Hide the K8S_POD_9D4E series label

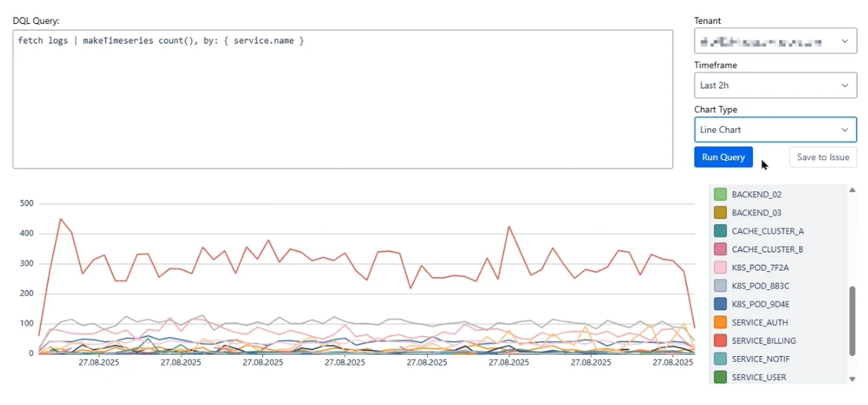(x=760, y=304)
